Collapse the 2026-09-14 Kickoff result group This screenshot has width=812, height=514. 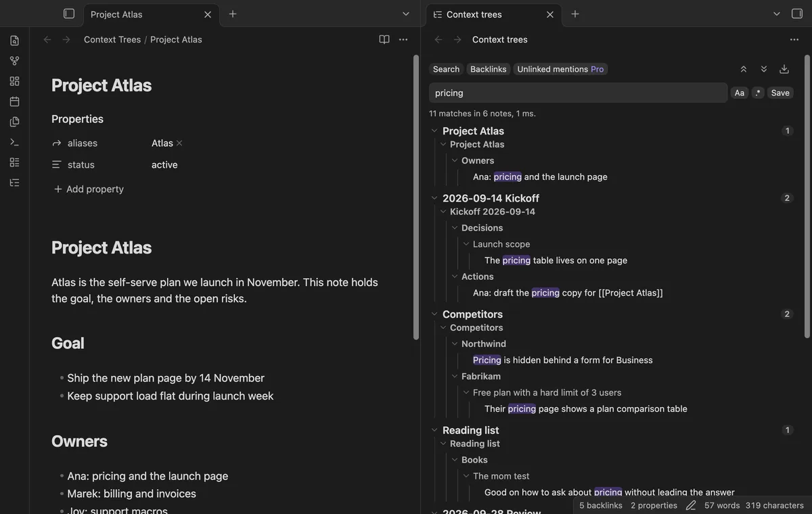(x=434, y=198)
